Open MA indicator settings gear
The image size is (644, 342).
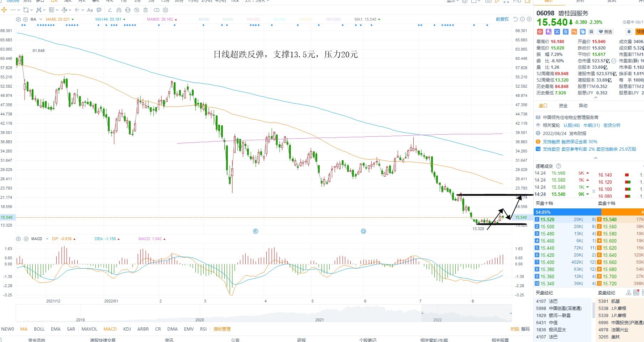(x=19, y=19)
